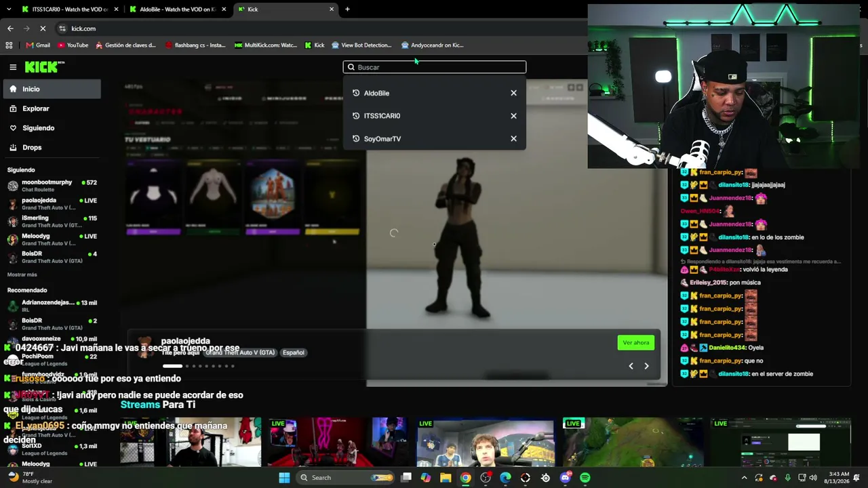Screen dimensions: 868x488
Task: Go to previous featured stream
Action: 631,366
